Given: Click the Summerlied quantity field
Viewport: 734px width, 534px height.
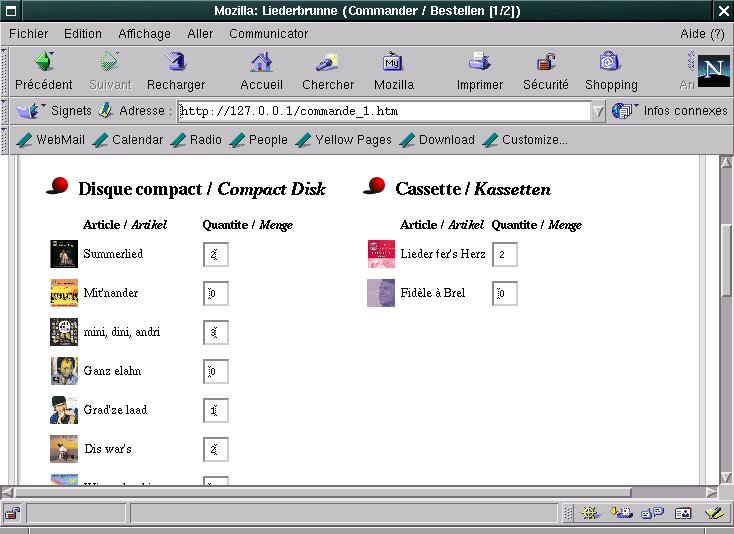Looking at the screenshot, I should coord(216,255).
